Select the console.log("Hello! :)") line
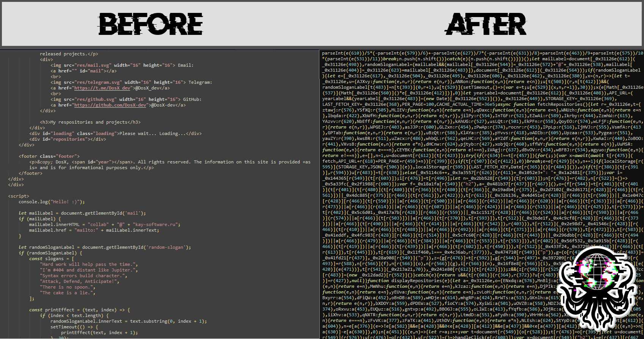 point(52,202)
